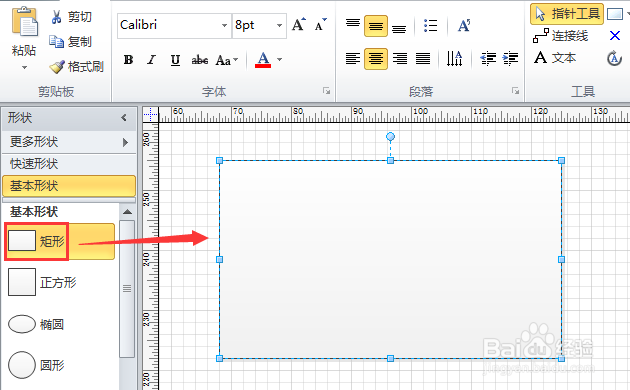
Task: Open the Change Case (Aa) dropdown
Action: coord(227,60)
